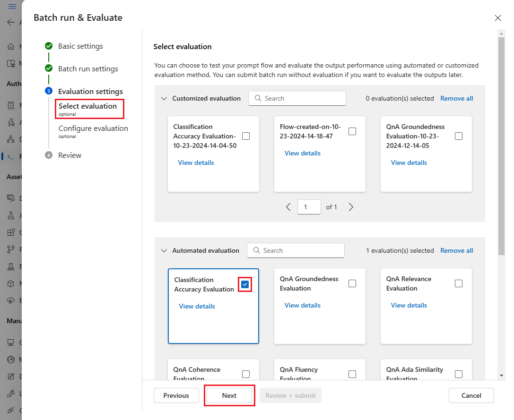Click the back arrow icon
The width and height of the screenshot is (514, 420).
coord(11,22)
